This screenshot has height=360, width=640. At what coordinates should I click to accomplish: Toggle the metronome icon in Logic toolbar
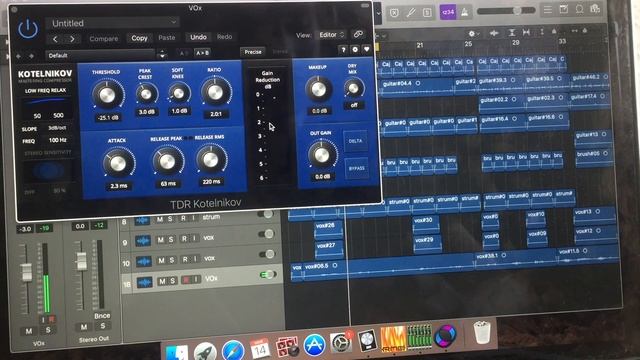(x=464, y=12)
